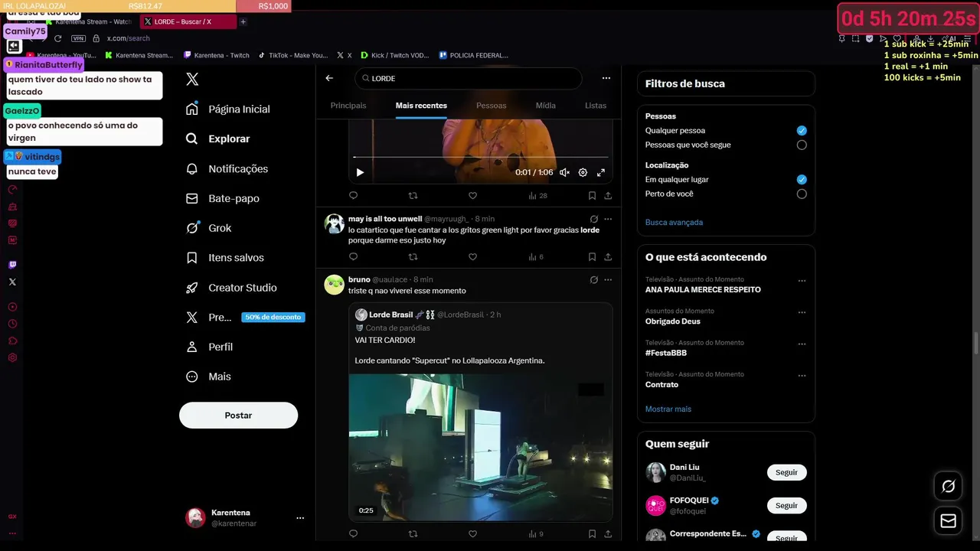Open Grok from sidebar
The height and width of the screenshot is (551, 980).
pyautogui.click(x=208, y=228)
